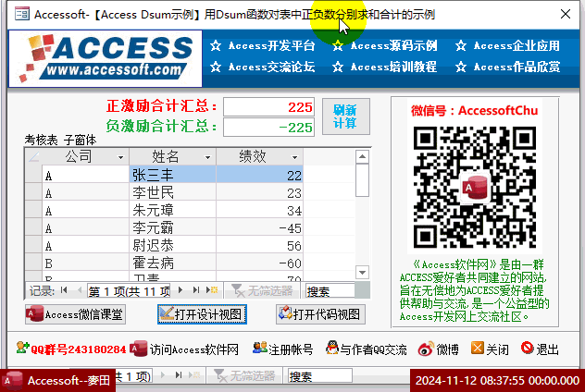Select the row selector for 李元霸
This screenshot has height=392, width=585.
pos(33,227)
